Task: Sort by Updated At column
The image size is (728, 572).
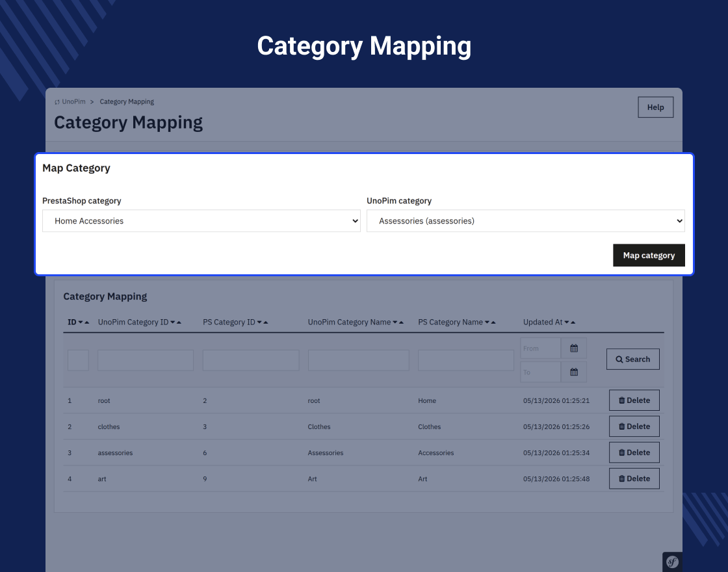Action: (549, 322)
